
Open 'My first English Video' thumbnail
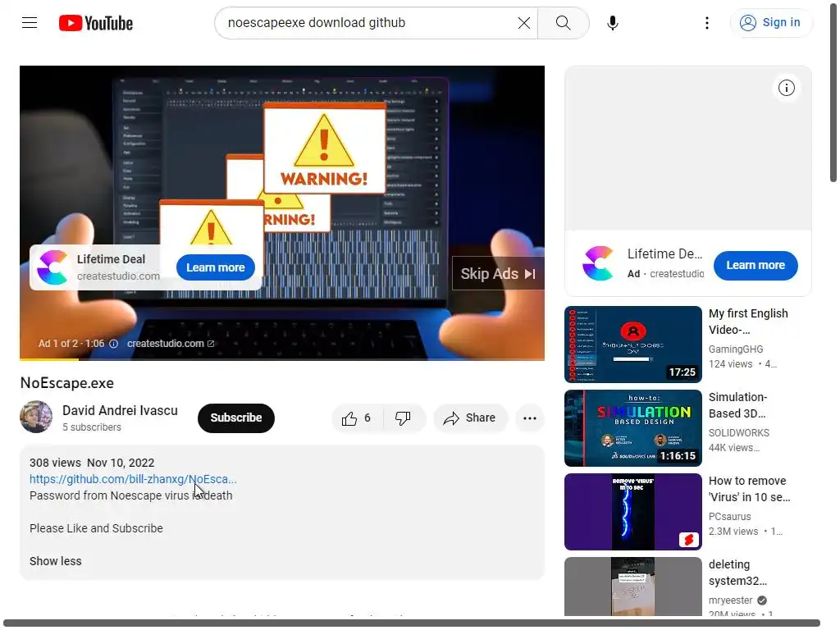pos(632,345)
